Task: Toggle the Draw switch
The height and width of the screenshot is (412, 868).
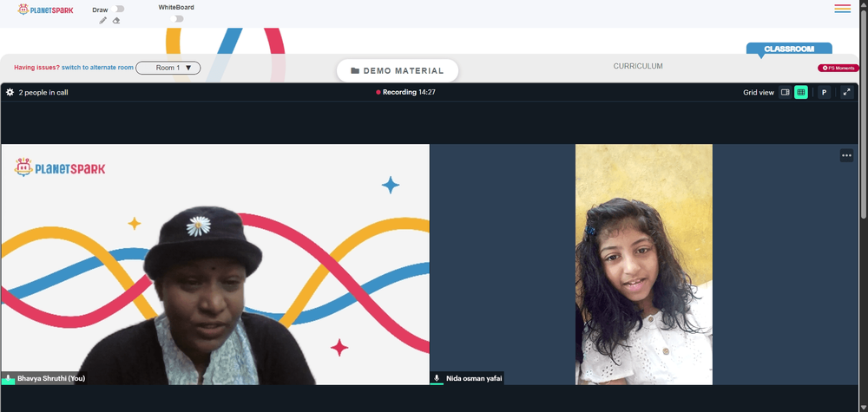Action: (117, 9)
